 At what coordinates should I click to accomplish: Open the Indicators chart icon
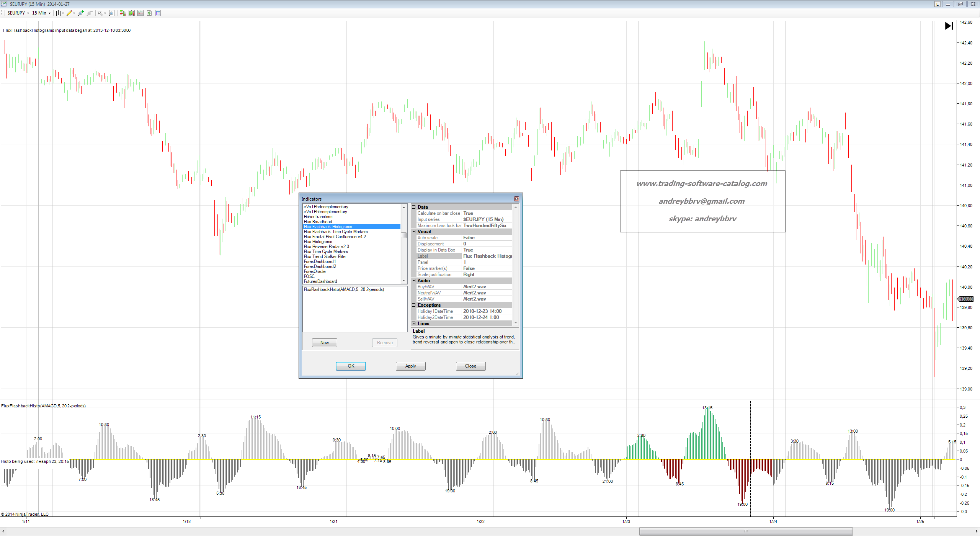pos(140,13)
